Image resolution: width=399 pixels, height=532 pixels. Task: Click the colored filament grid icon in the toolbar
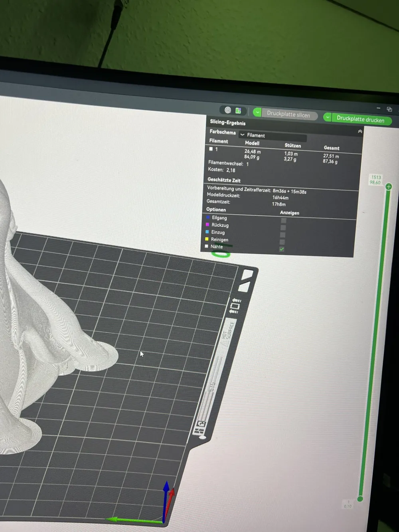pyautogui.click(x=238, y=110)
